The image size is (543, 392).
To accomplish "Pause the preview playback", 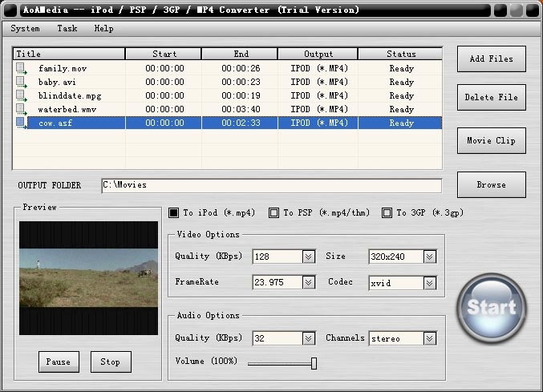I will (59, 362).
